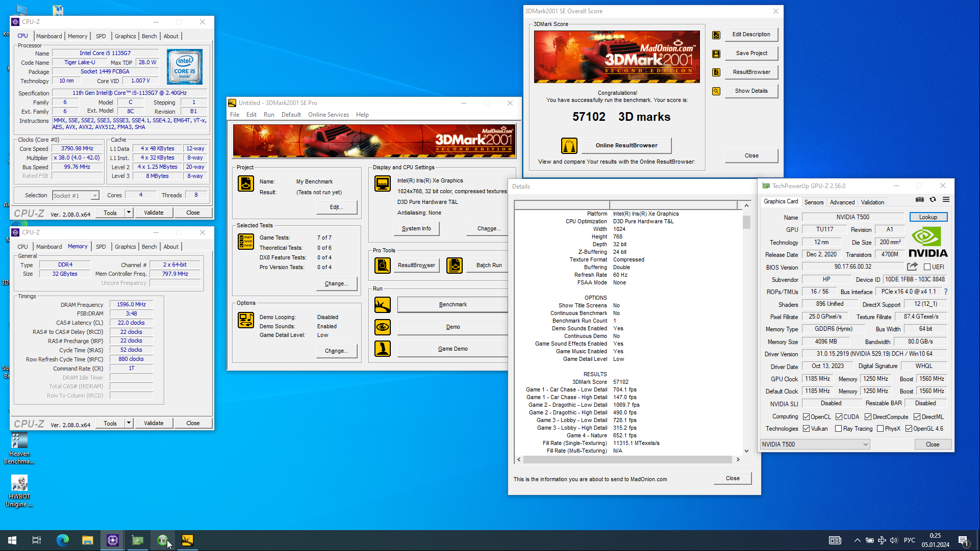Open the notifications center icon
Image resolution: width=980 pixels, height=551 pixels.
point(964,540)
